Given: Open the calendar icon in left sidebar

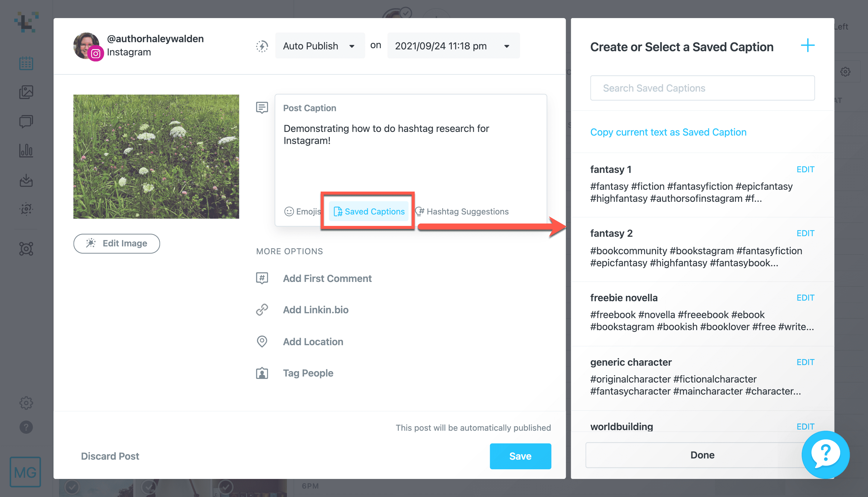Looking at the screenshot, I should [x=26, y=64].
